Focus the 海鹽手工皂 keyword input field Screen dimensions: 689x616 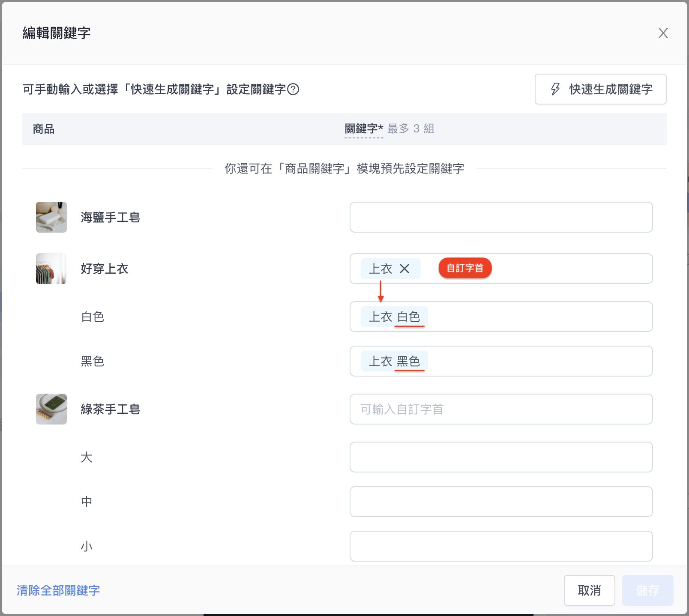point(501,217)
